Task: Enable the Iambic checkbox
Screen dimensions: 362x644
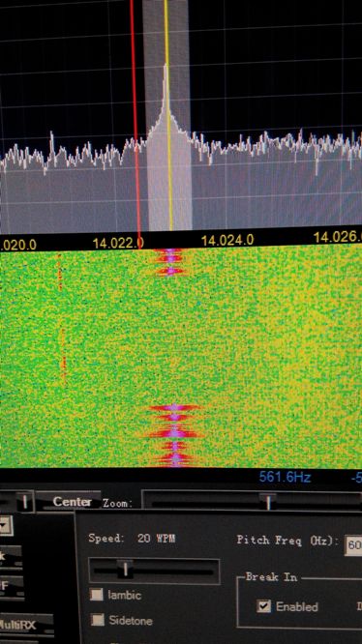Action: tap(96, 594)
